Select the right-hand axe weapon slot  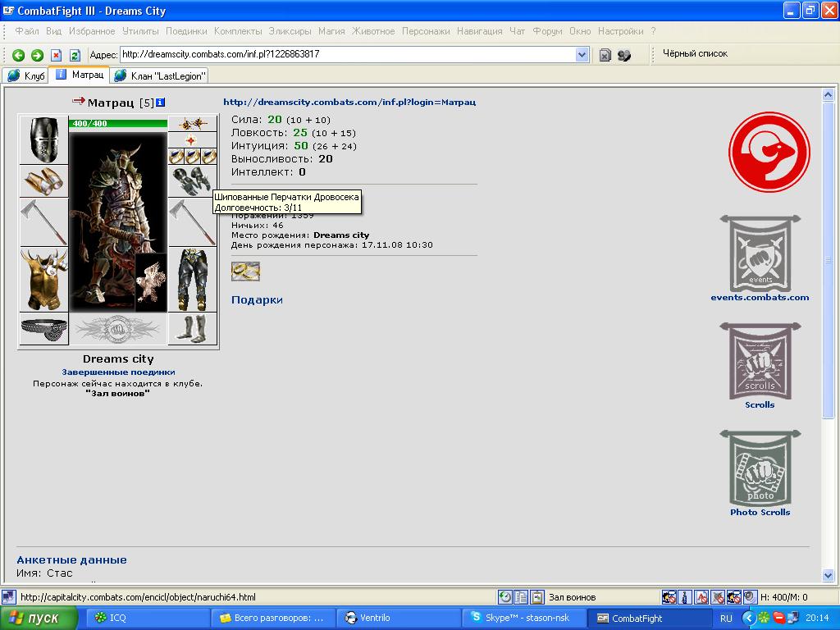pos(193,221)
